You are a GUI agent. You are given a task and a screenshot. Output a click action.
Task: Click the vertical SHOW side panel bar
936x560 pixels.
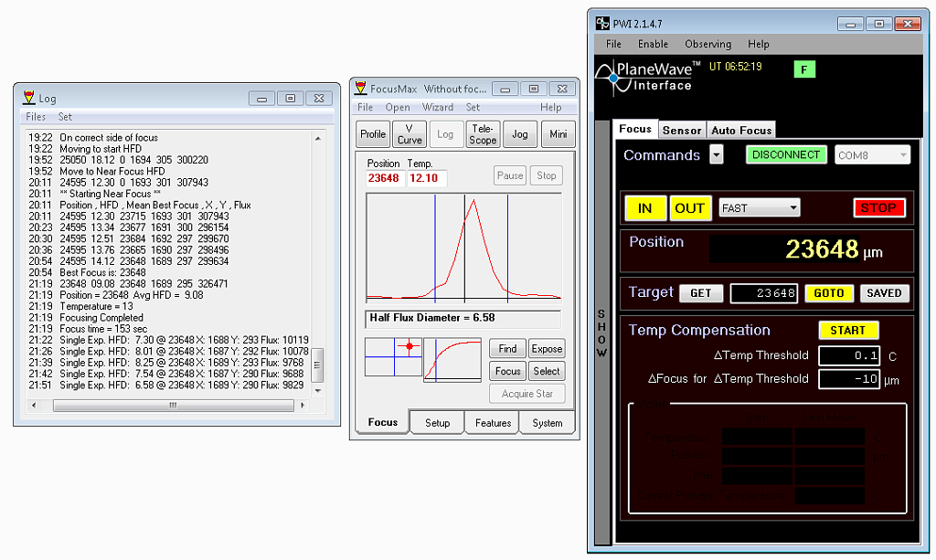point(601,332)
